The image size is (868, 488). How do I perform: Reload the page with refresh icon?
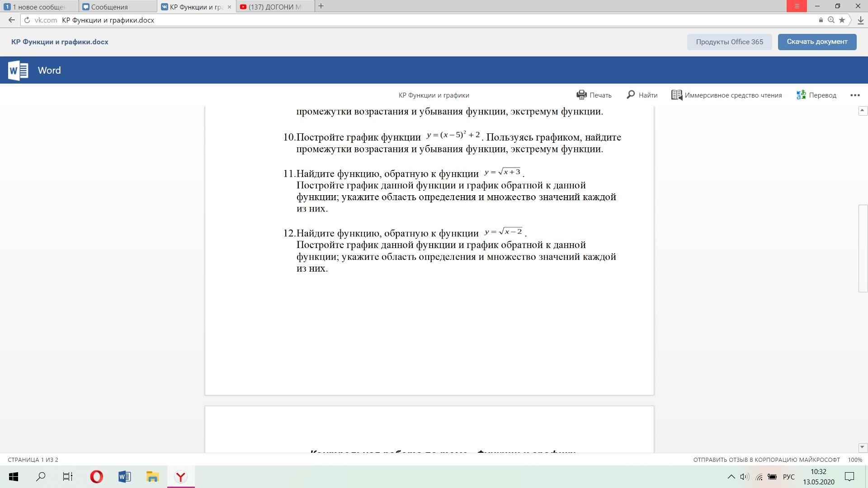pos(27,20)
